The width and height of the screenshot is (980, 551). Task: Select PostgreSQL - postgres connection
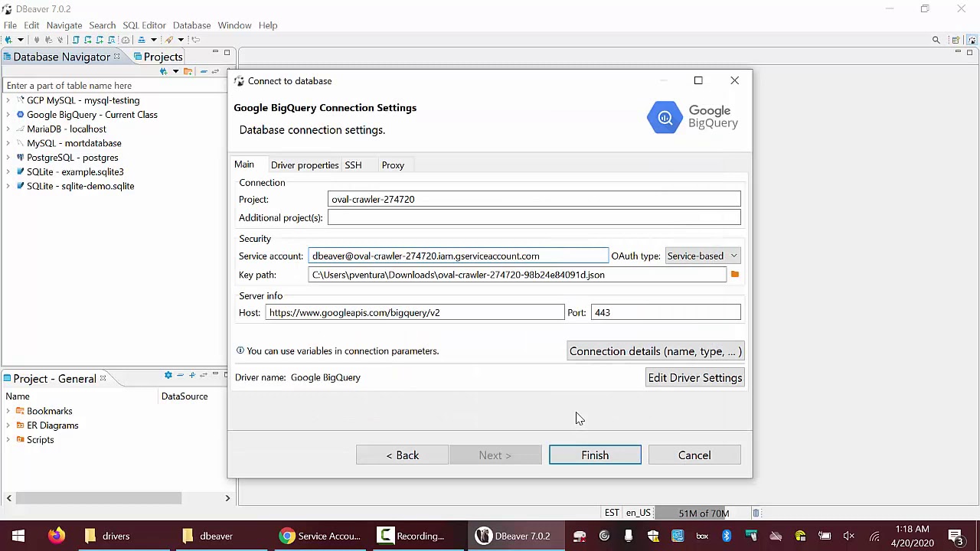73,158
